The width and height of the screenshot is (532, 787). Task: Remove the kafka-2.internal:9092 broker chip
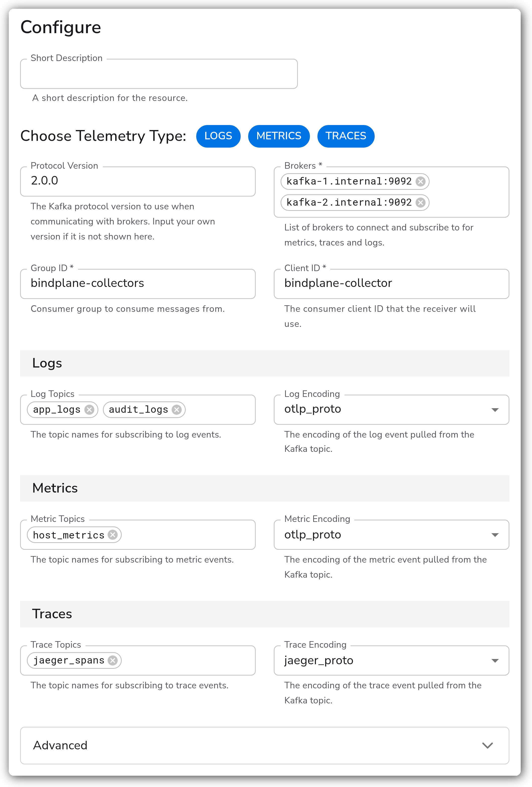pos(420,203)
